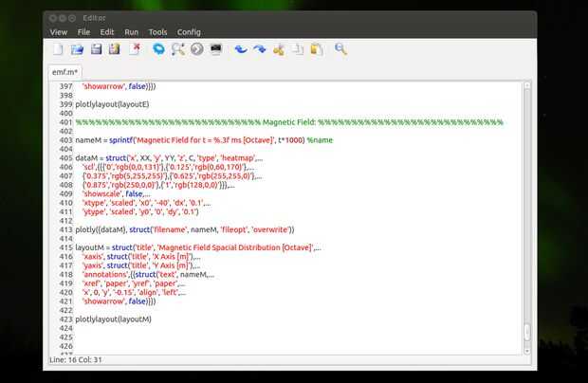Click the 'xtype', 'scaled' line 410
The height and width of the screenshot is (383, 588).
(x=146, y=203)
